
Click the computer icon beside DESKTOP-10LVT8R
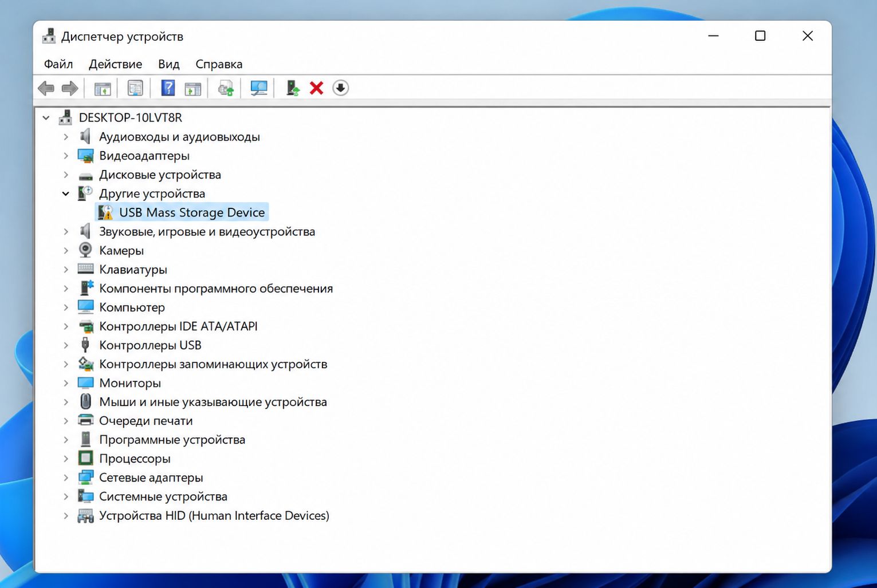click(x=65, y=117)
